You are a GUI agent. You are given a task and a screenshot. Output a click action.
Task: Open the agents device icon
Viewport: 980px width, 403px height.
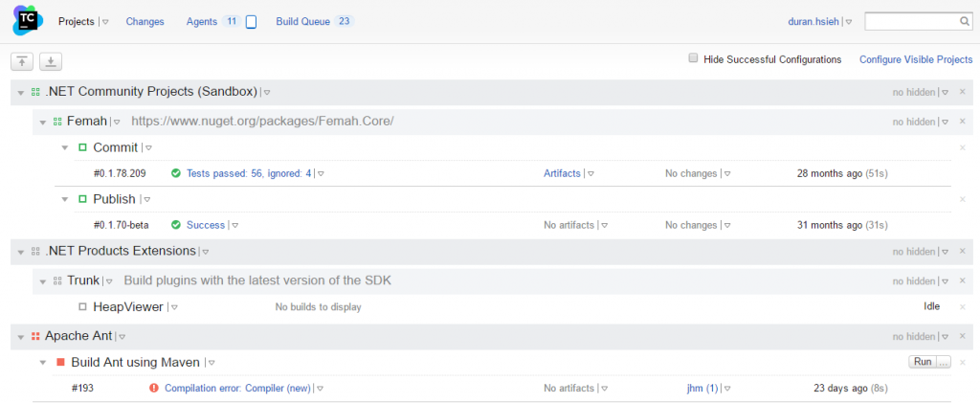click(252, 22)
